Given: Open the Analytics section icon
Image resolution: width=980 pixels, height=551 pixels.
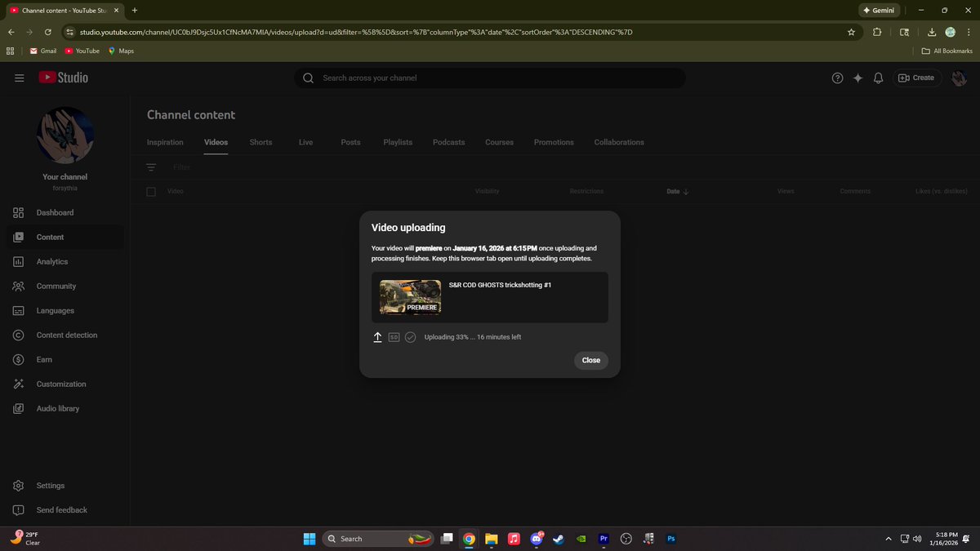Looking at the screenshot, I should click(18, 261).
